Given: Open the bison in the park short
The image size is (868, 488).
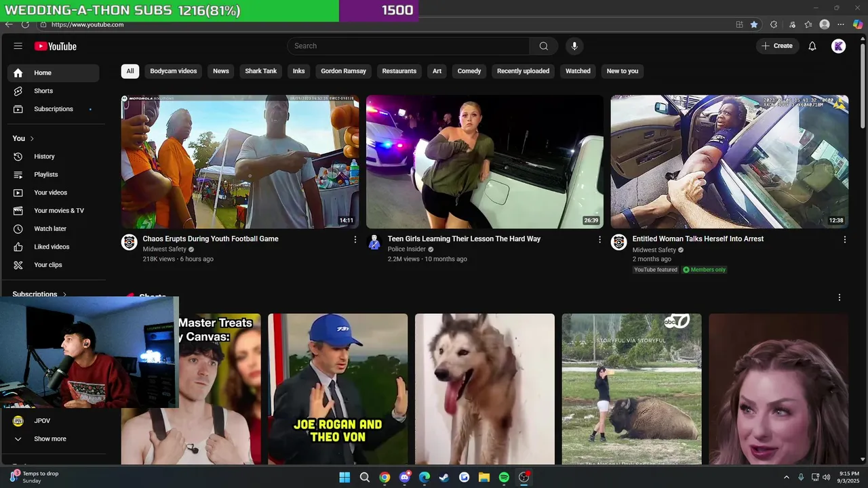Looking at the screenshot, I should (x=632, y=389).
